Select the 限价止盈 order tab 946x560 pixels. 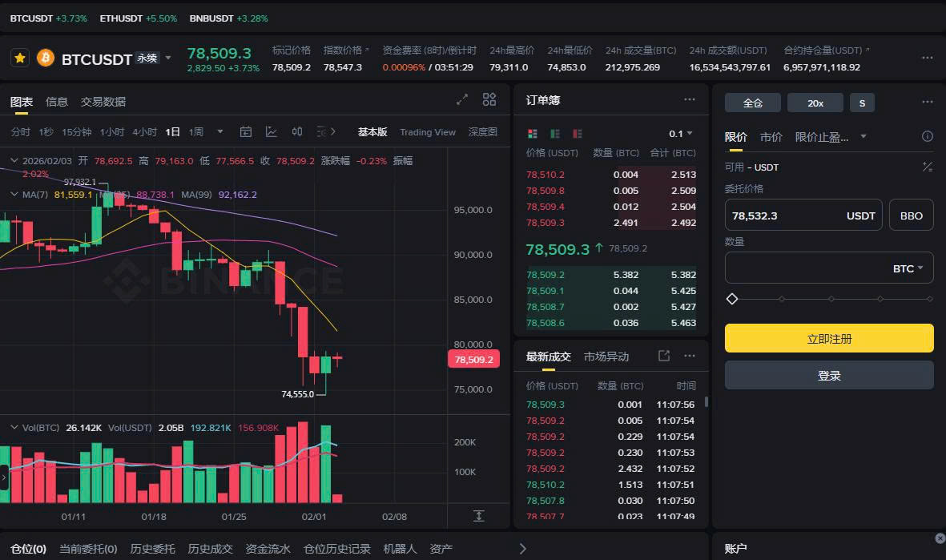click(x=822, y=137)
